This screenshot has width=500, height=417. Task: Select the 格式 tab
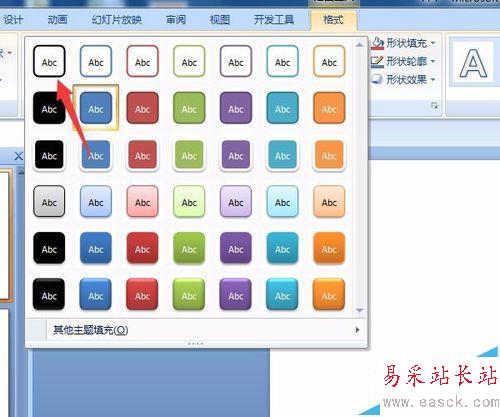click(x=333, y=20)
